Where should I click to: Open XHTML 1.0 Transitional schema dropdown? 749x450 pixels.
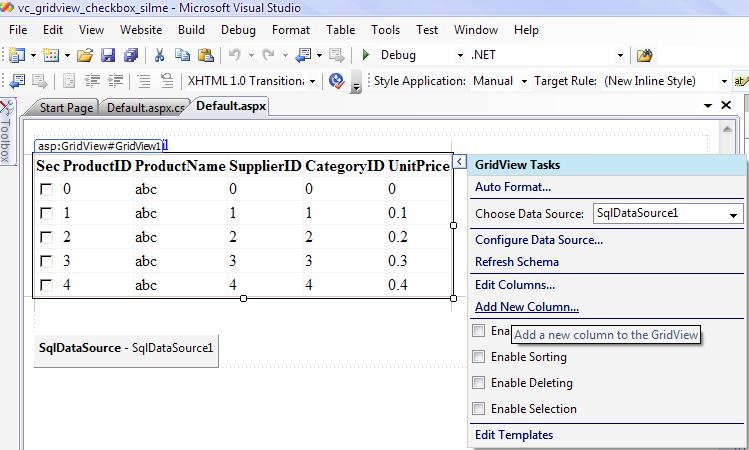tap(312, 81)
